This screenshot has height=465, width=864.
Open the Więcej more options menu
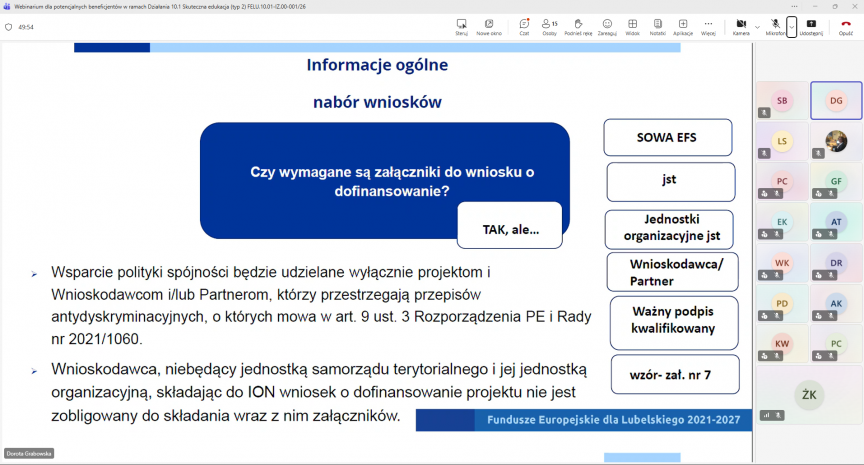(x=708, y=26)
